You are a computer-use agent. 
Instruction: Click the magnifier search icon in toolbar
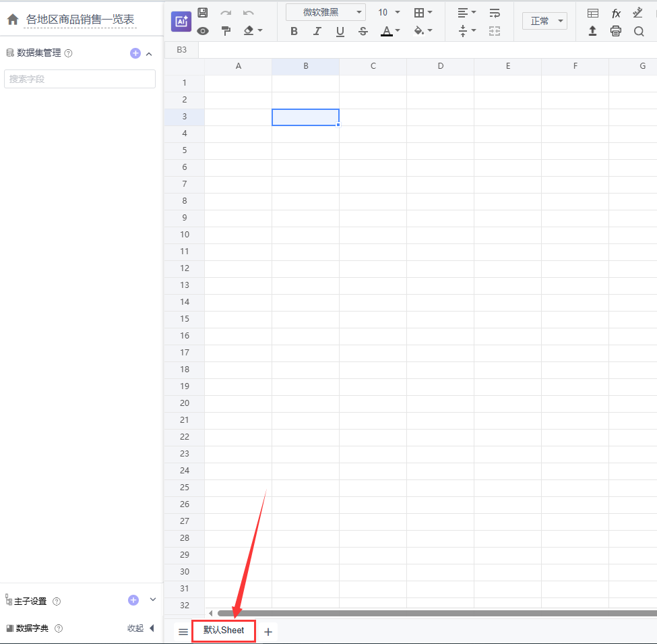(x=639, y=30)
